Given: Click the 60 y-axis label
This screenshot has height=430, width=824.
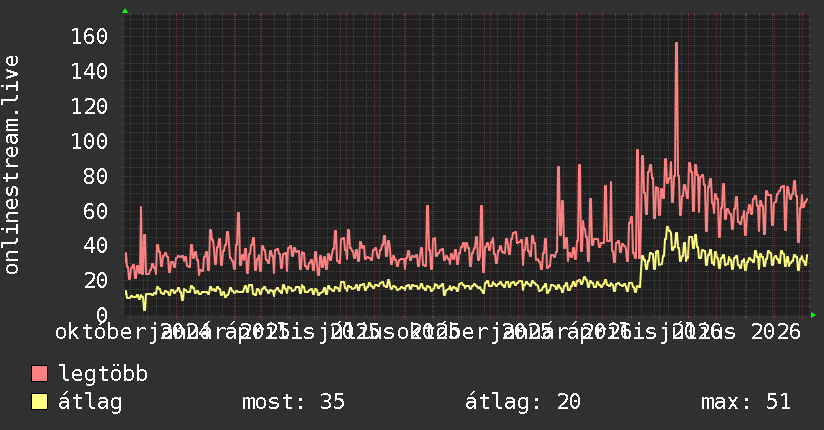Looking at the screenshot, I should click(x=96, y=211).
